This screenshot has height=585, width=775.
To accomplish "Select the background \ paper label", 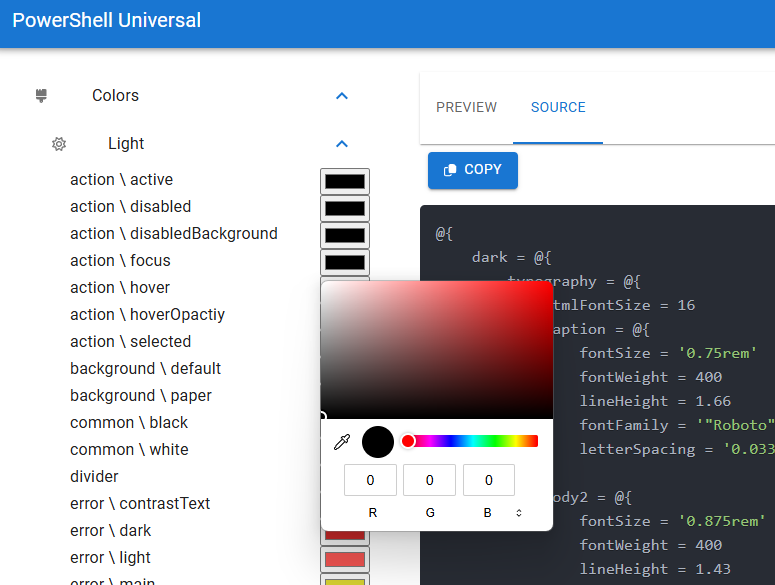I will (141, 395).
